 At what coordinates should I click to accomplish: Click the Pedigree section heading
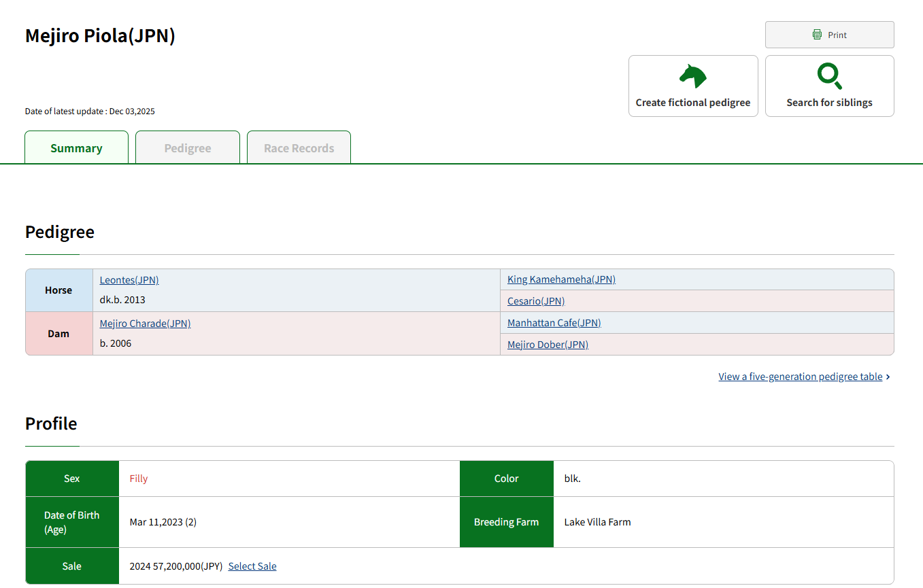[x=60, y=232]
